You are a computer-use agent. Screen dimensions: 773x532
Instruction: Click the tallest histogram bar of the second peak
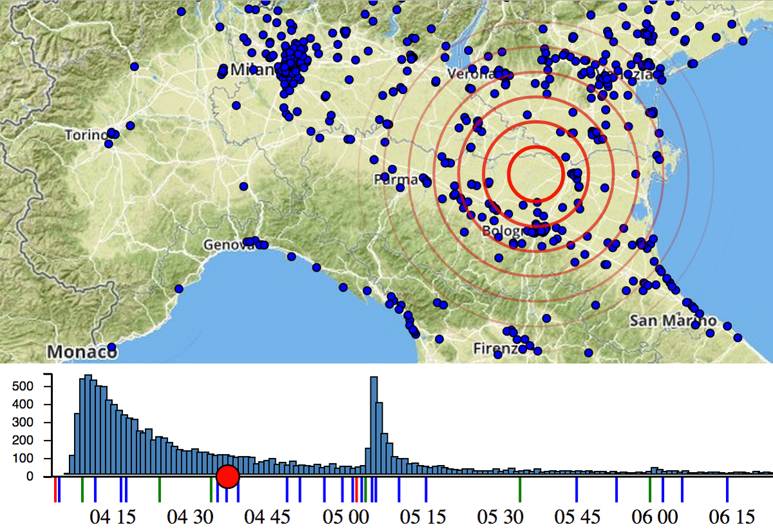(374, 426)
